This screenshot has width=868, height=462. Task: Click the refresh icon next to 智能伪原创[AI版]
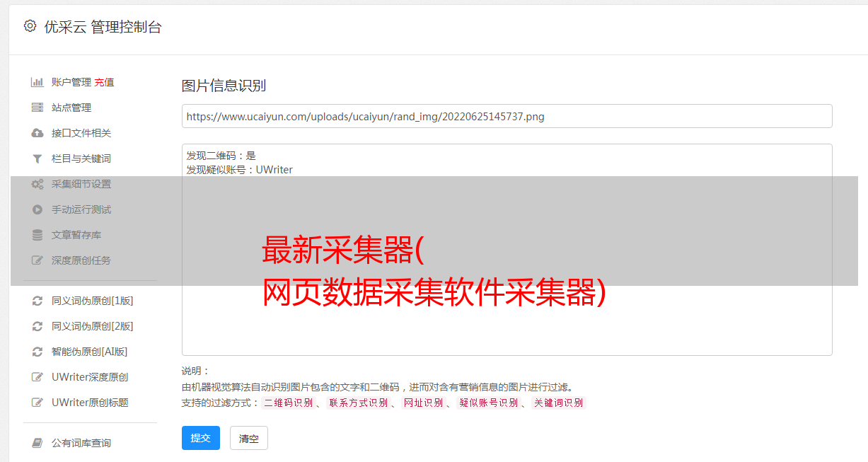[37, 352]
